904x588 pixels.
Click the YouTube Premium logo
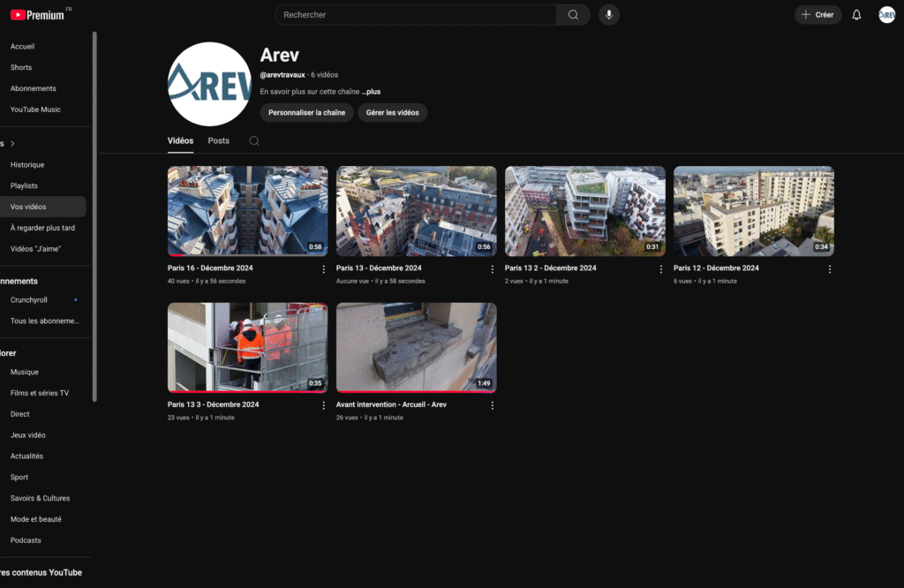[36, 15]
